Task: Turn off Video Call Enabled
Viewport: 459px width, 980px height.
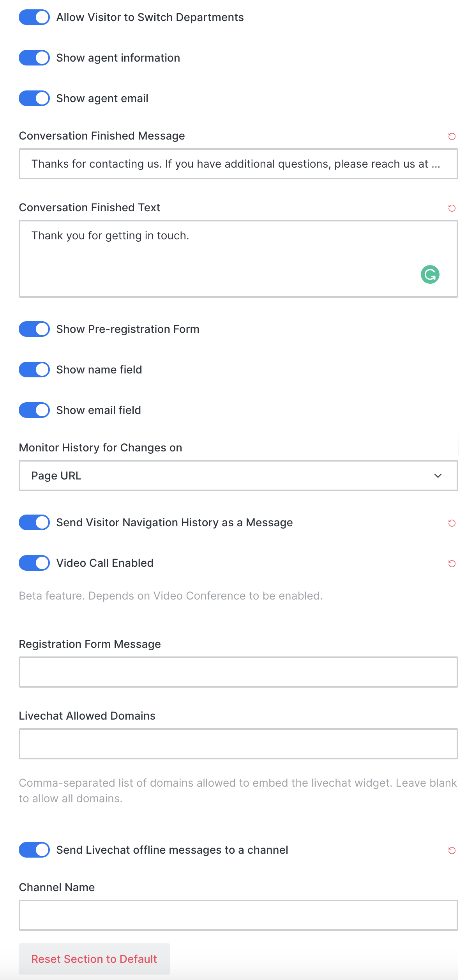Action: pyautogui.click(x=34, y=563)
